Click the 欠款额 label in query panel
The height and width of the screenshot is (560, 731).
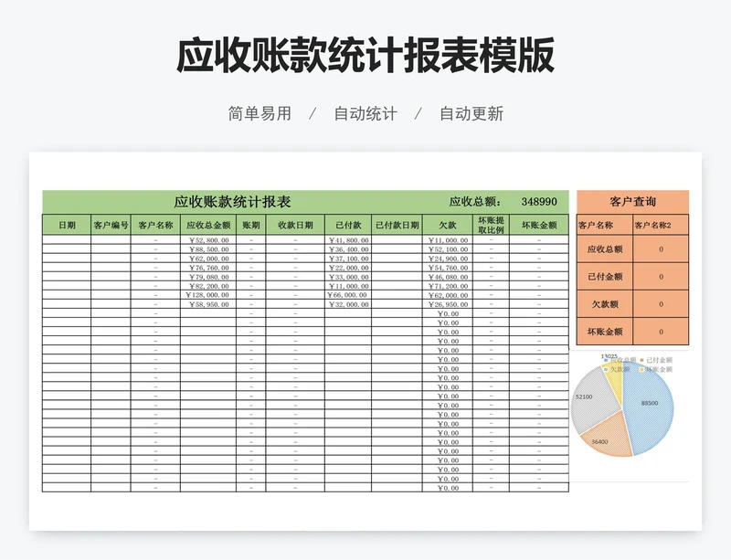click(x=605, y=304)
